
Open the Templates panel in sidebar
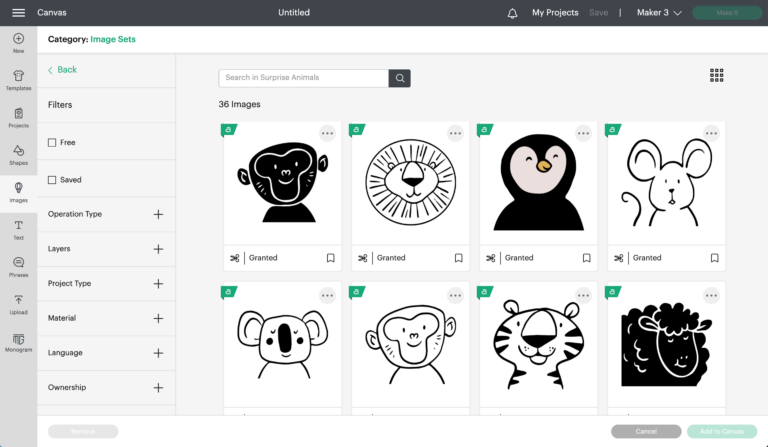point(18,80)
